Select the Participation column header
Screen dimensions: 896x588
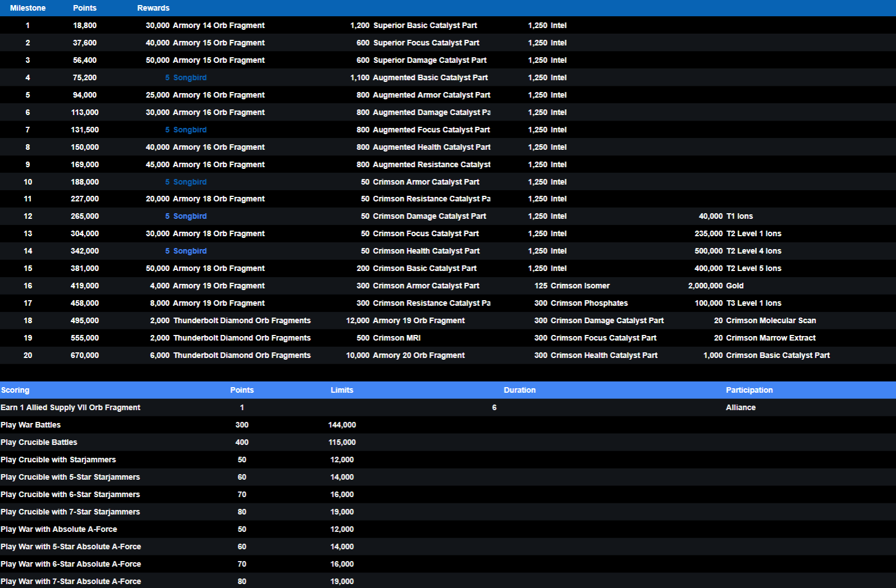(x=749, y=390)
